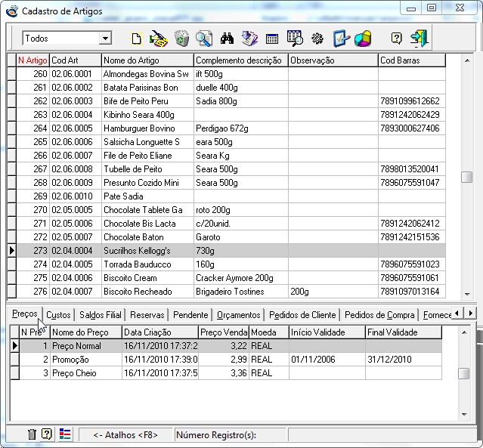Click the edit record pencil icon

tap(158, 39)
